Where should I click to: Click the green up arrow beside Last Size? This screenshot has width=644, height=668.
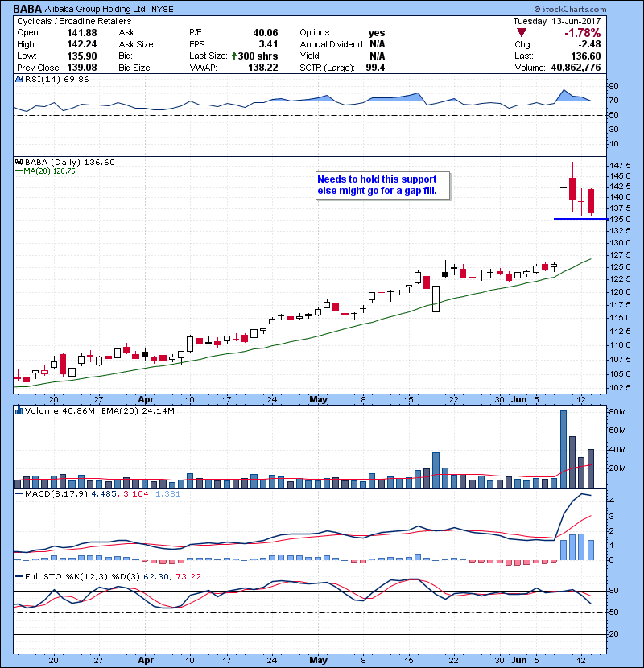(x=234, y=56)
